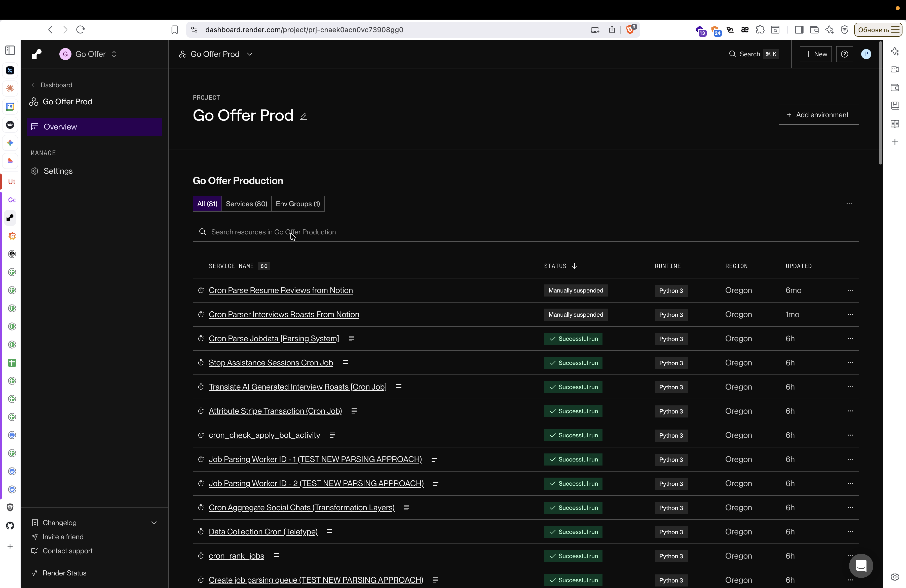The height and width of the screenshot is (588, 906).
Task: Open the help question mark icon
Action: [x=844, y=54]
